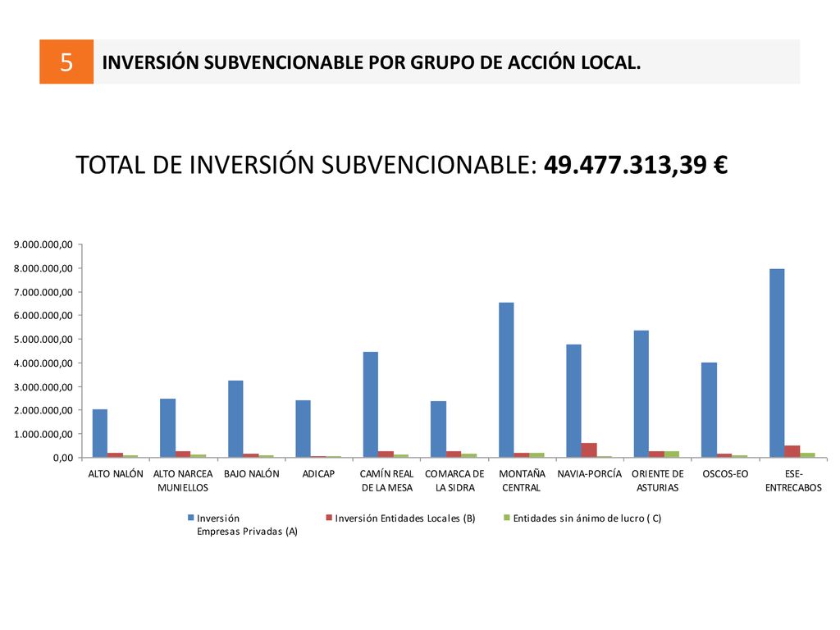The image size is (840, 630).
Task: Click the red legend swatch for Inversión Entidades Locales
Action: click(329, 518)
